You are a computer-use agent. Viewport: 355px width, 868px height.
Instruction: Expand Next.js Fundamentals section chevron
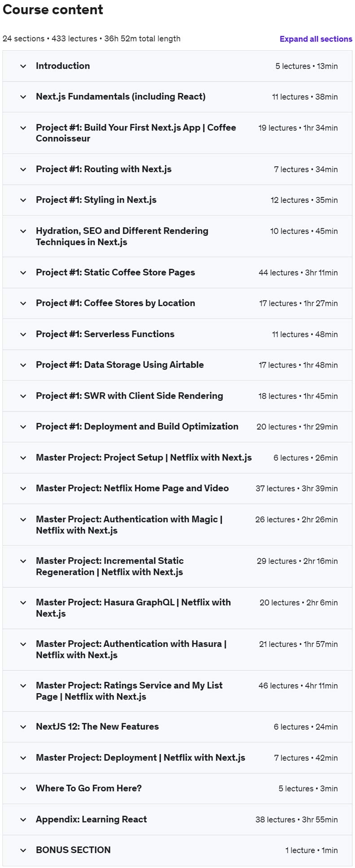23,97
